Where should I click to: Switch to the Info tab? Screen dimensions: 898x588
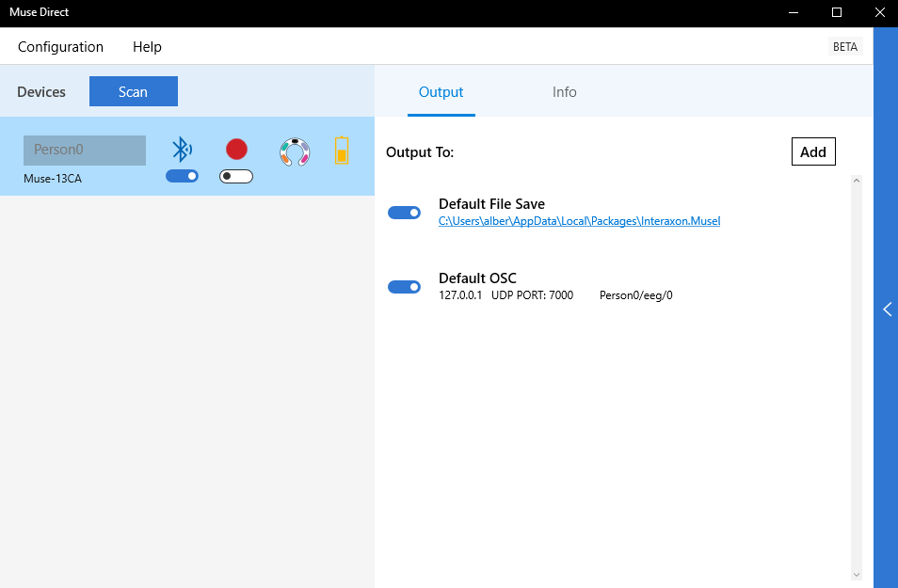click(x=564, y=91)
